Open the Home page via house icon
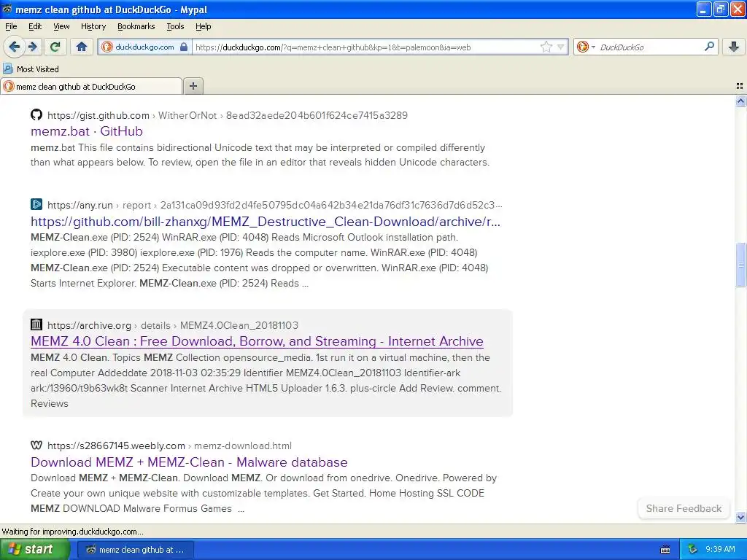Viewport: 747px width, 560px height. click(82, 47)
